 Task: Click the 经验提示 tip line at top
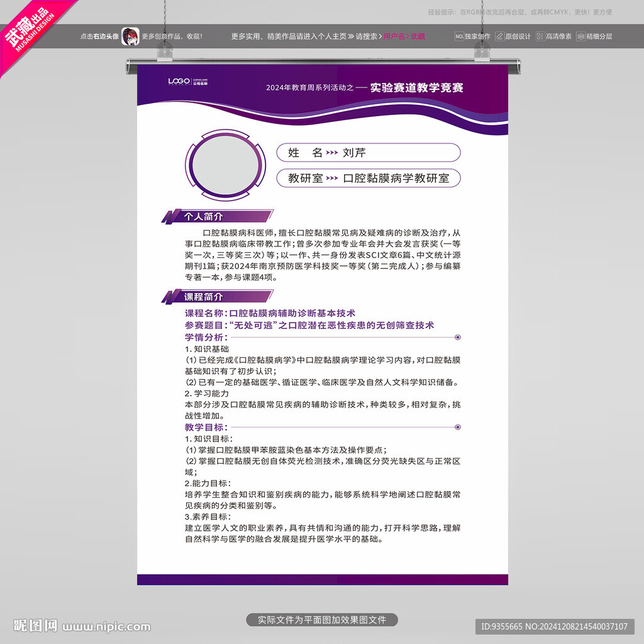tap(520, 13)
